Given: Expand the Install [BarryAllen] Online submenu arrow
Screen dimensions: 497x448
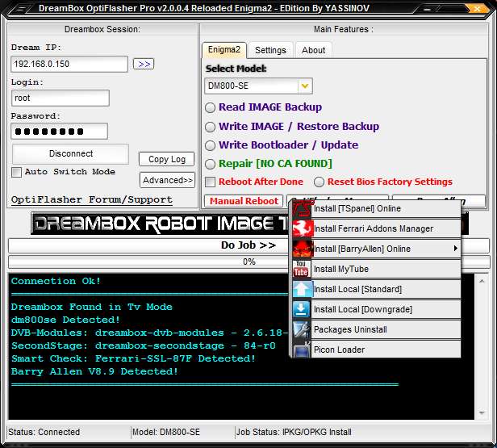Looking at the screenshot, I should pos(456,249).
